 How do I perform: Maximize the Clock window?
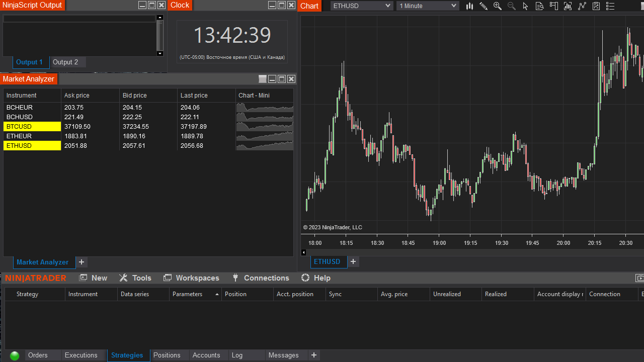[282, 5]
